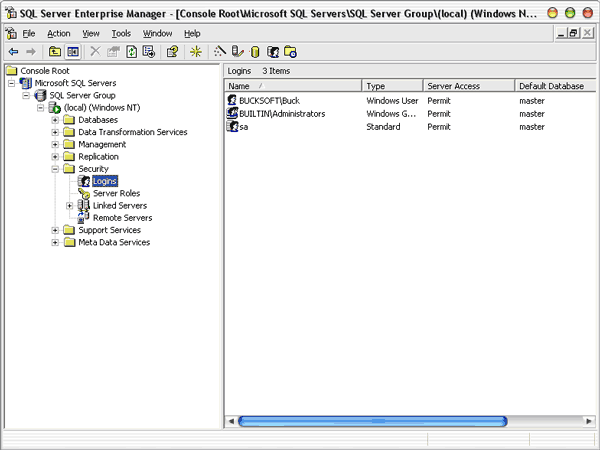The height and width of the screenshot is (450, 600).
Task: Sort by Default Database column header
Action: pos(555,86)
